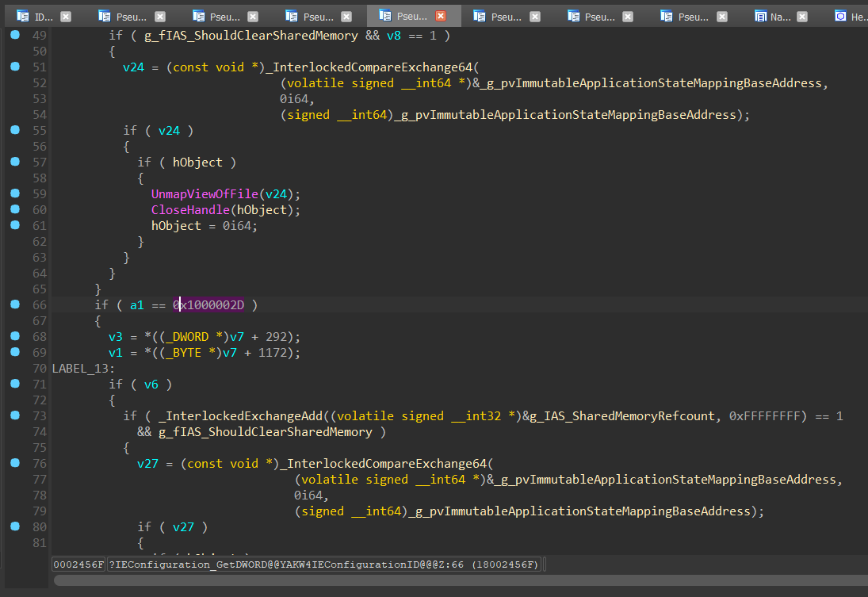
Task: Close the Names tab
Action: tap(801, 16)
